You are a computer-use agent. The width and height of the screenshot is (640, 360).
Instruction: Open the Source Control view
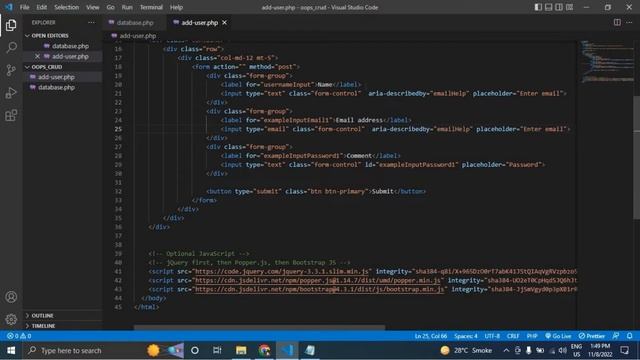click(x=11, y=70)
